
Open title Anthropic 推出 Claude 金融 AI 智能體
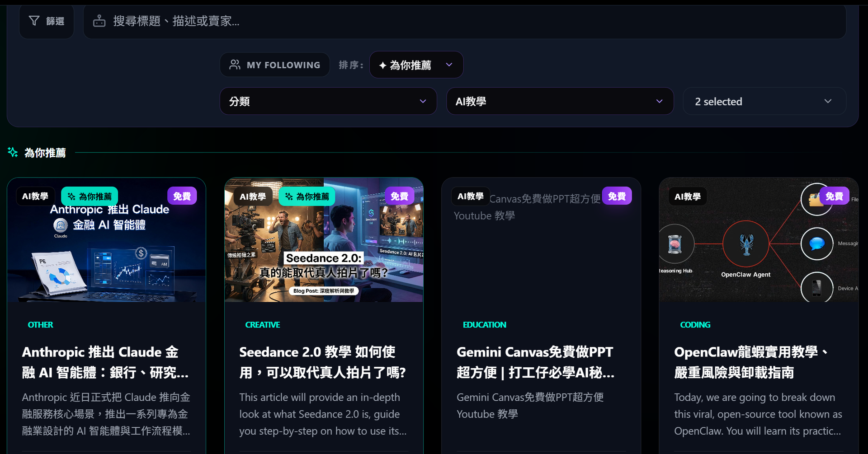(105, 362)
